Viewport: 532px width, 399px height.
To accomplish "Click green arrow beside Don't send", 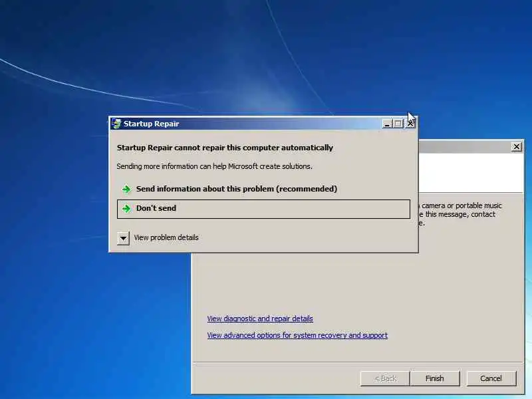I will pos(126,209).
